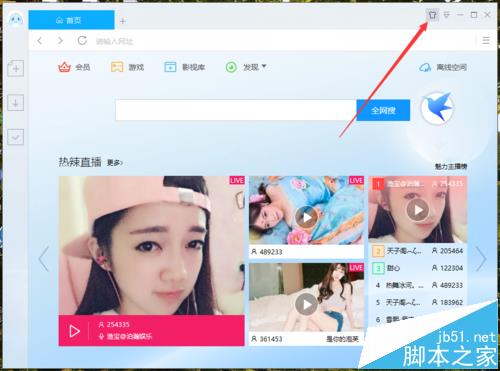Screen dimensions: 500x371
Task: Show next live streams with right arrow
Action: 481,259
